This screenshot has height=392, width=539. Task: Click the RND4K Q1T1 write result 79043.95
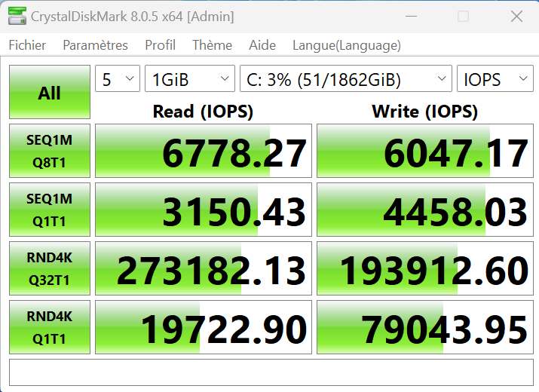tap(425, 327)
